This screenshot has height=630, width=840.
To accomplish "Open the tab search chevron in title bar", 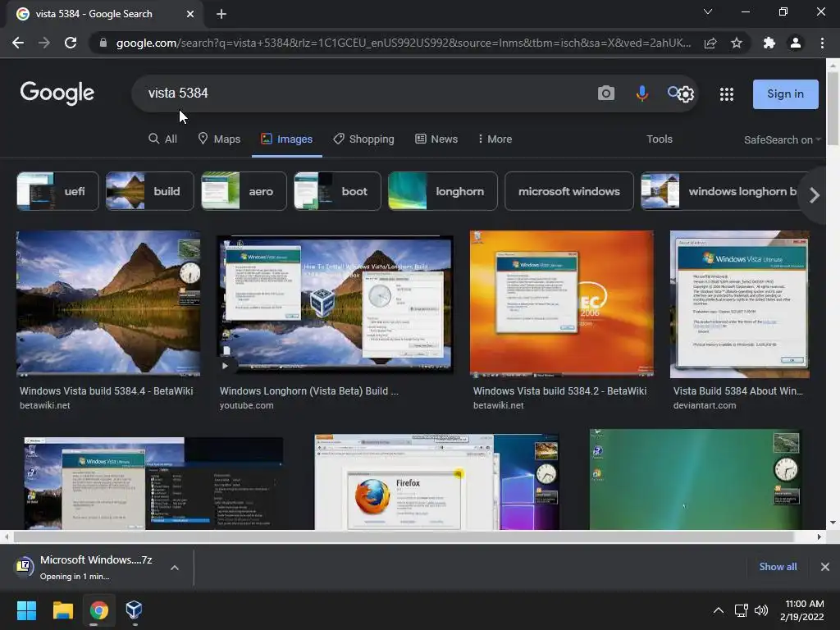I will (708, 11).
